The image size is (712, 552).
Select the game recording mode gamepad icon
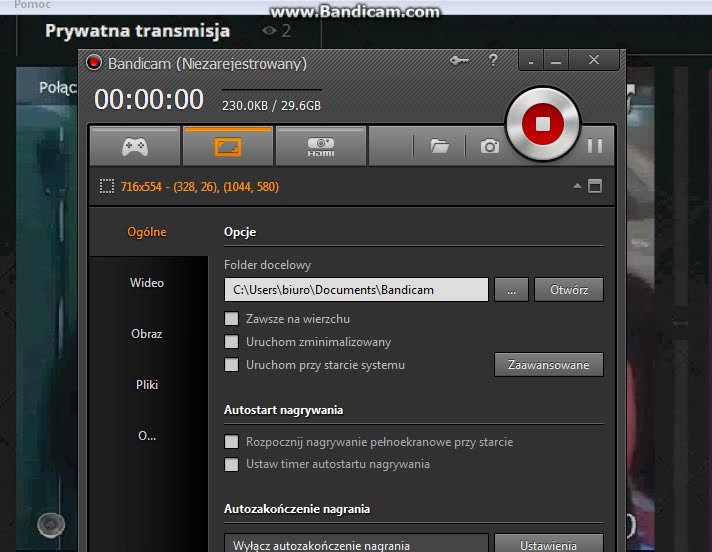pyautogui.click(x=134, y=146)
